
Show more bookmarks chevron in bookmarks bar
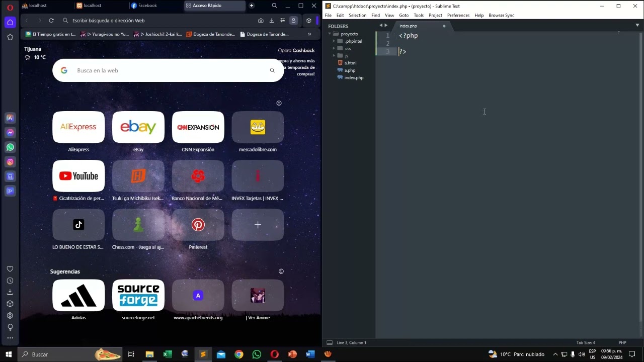point(309,34)
